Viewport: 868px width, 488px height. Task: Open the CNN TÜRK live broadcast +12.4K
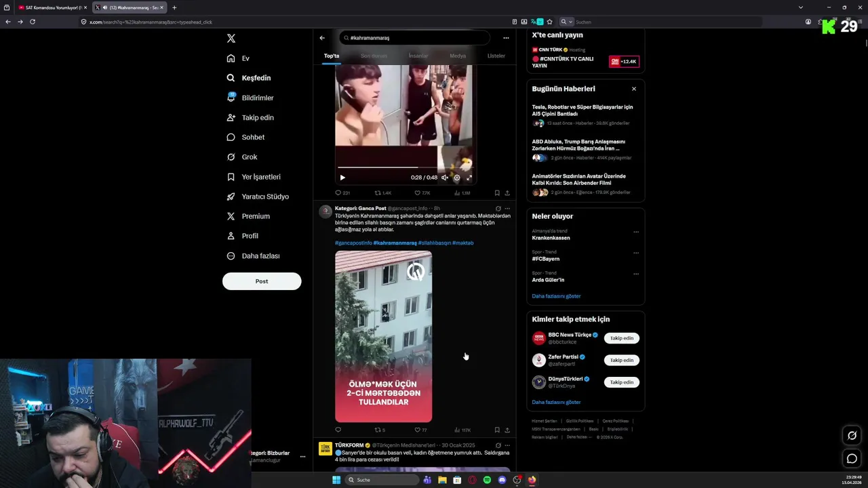coord(625,62)
